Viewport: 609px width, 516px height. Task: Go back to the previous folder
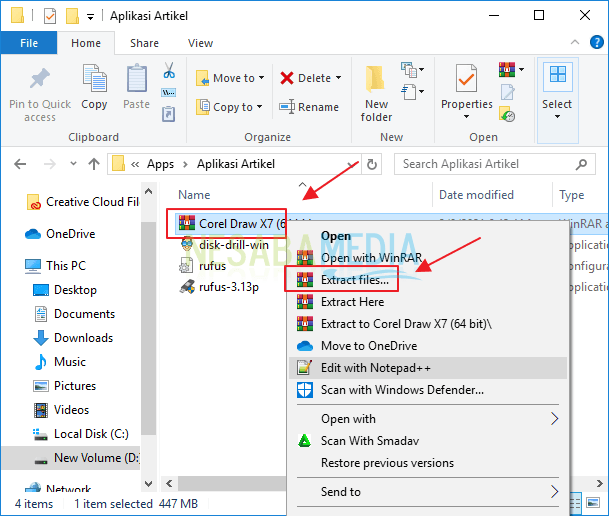(20, 164)
